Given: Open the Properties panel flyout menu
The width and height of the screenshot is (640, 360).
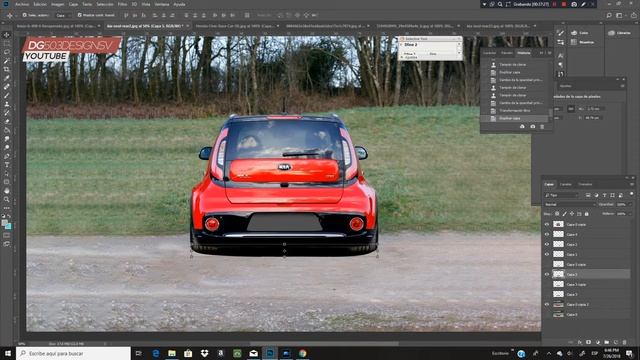Looking at the screenshot, I should point(622,86).
